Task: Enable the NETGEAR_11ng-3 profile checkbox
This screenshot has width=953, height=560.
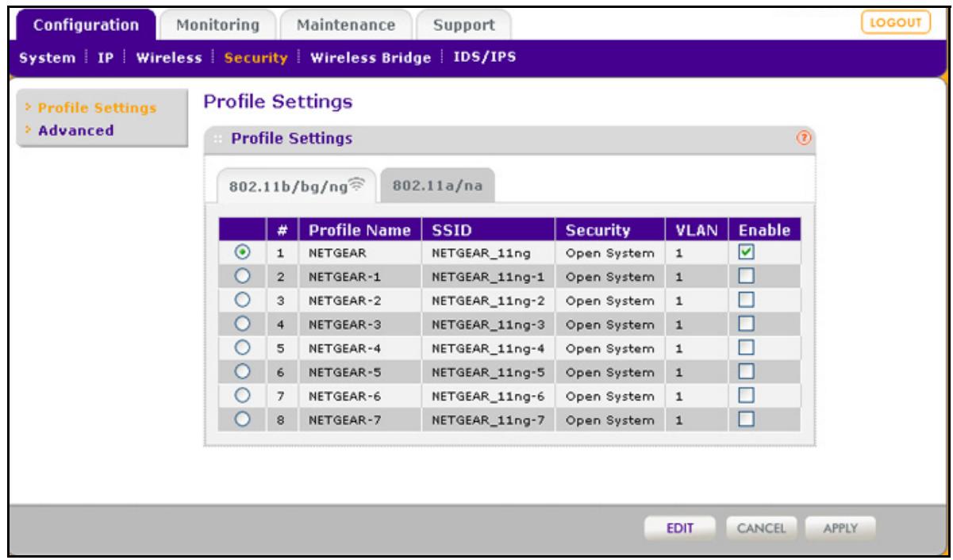Action: tap(745, 324)
